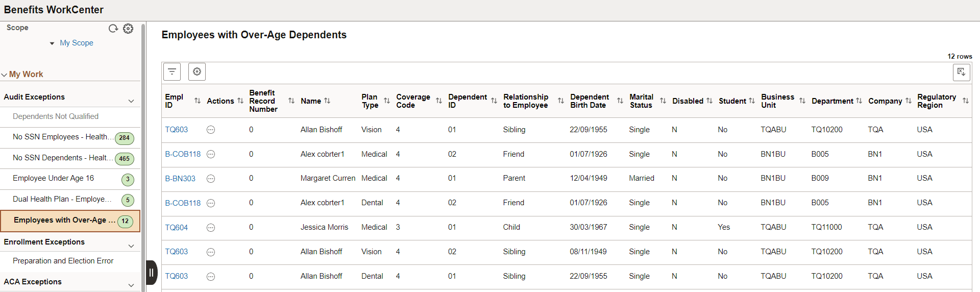Open the Scope settings gear
Screen dimensions: 980x292
point(128,29)
